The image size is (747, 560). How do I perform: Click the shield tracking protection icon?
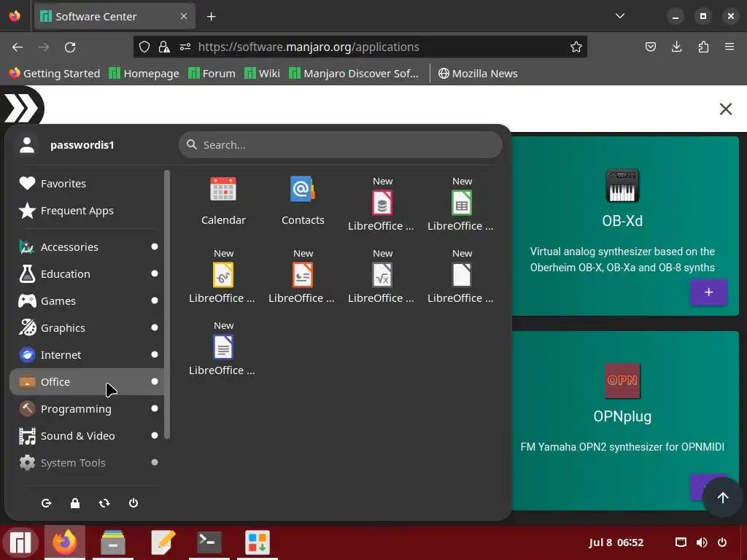click(144, 47)
